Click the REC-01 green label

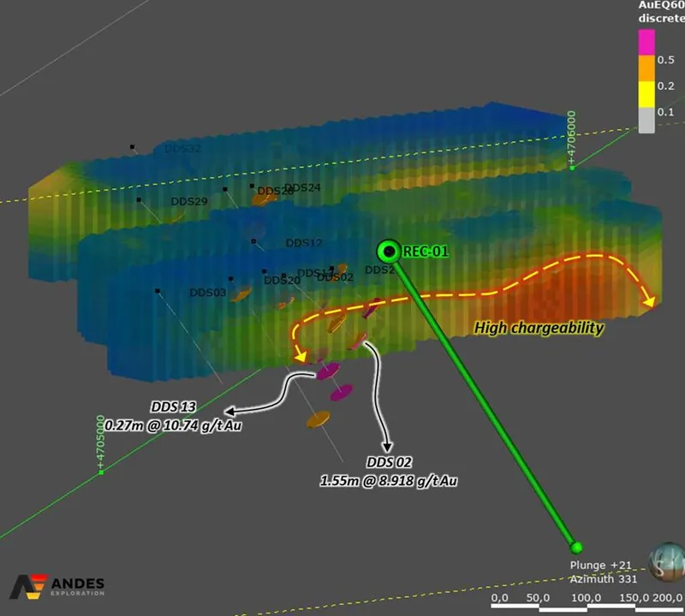(425, 252)
